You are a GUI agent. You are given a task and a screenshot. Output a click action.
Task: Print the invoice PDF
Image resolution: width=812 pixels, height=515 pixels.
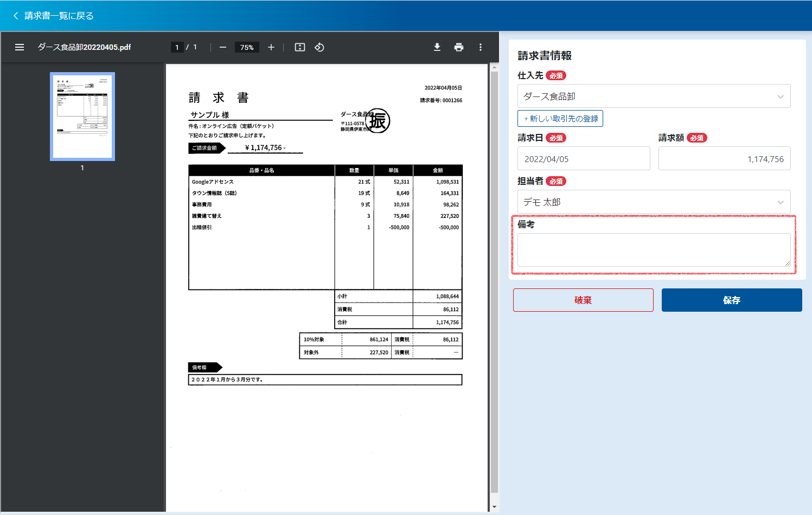(459, 47)
